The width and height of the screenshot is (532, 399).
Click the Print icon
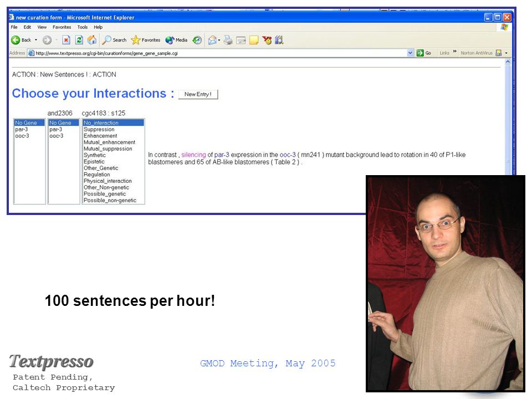pos(228,40)
